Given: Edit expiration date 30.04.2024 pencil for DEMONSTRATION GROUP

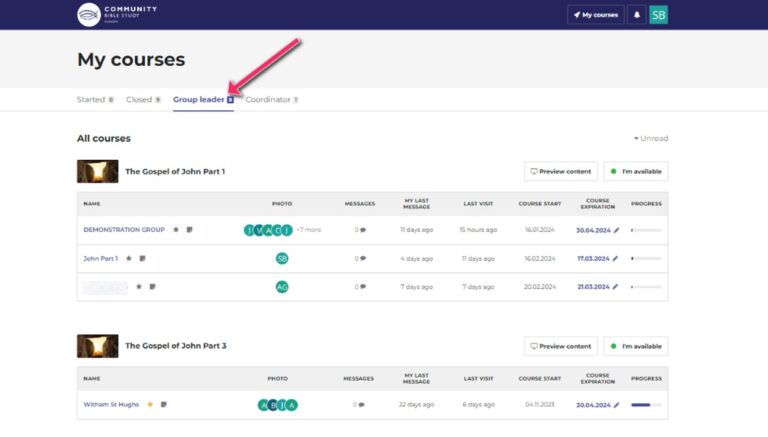Looking at the screenshot, I should click(617, 230).
